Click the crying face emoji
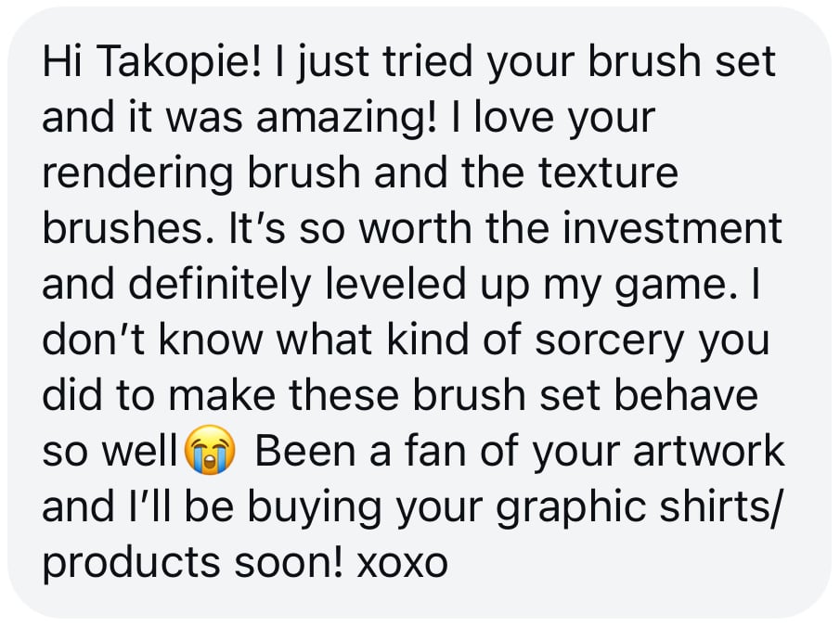 point(212,453)
